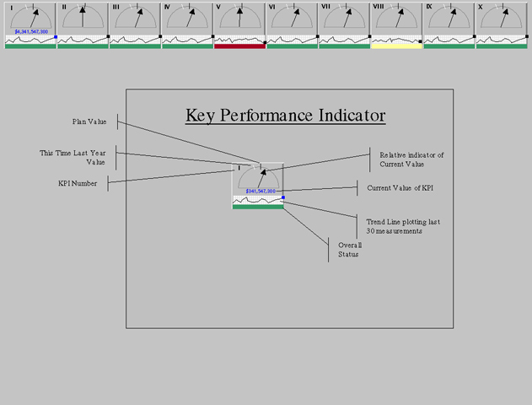The image size is (532, 405).
Task: Click the yellow status bar under KPI VIII
Action: (x=396, y=46)
